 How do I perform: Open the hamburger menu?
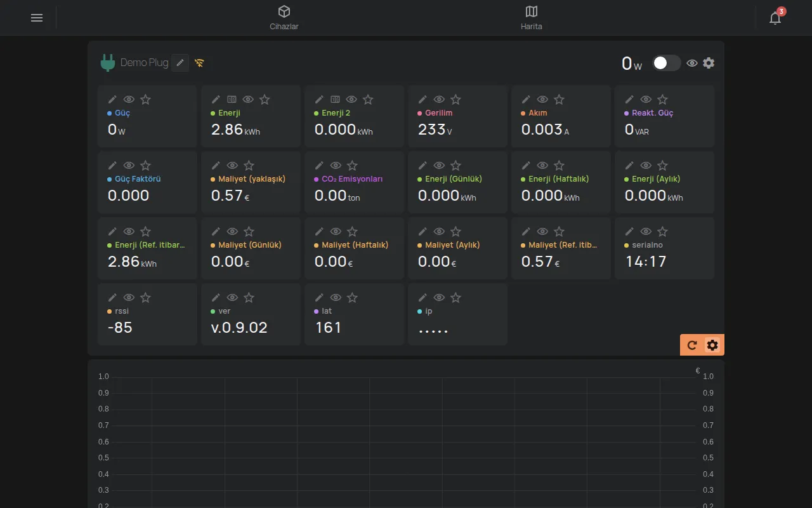point(37,18)
